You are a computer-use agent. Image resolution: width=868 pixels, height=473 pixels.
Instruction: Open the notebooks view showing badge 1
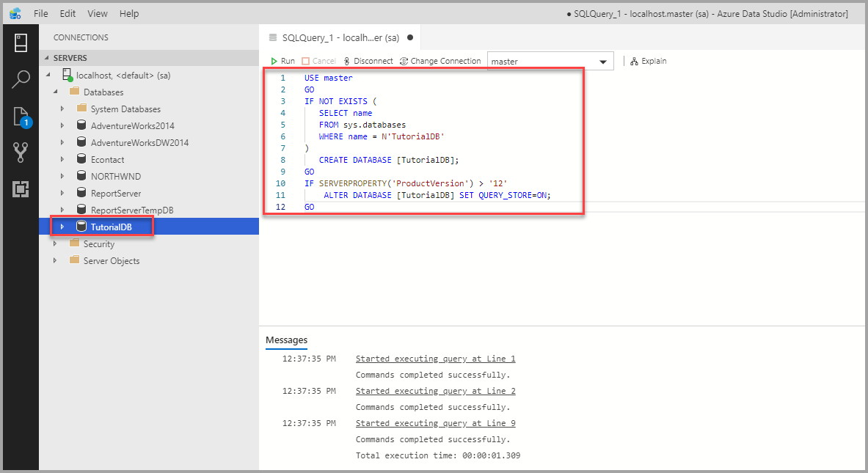20,114
